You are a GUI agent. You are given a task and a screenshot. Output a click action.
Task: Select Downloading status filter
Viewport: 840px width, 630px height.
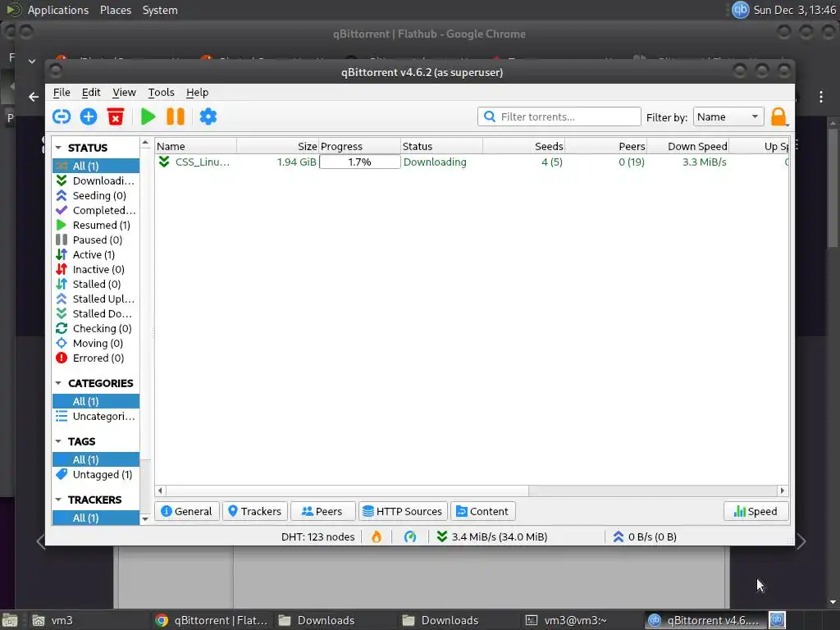pos(96,180)
